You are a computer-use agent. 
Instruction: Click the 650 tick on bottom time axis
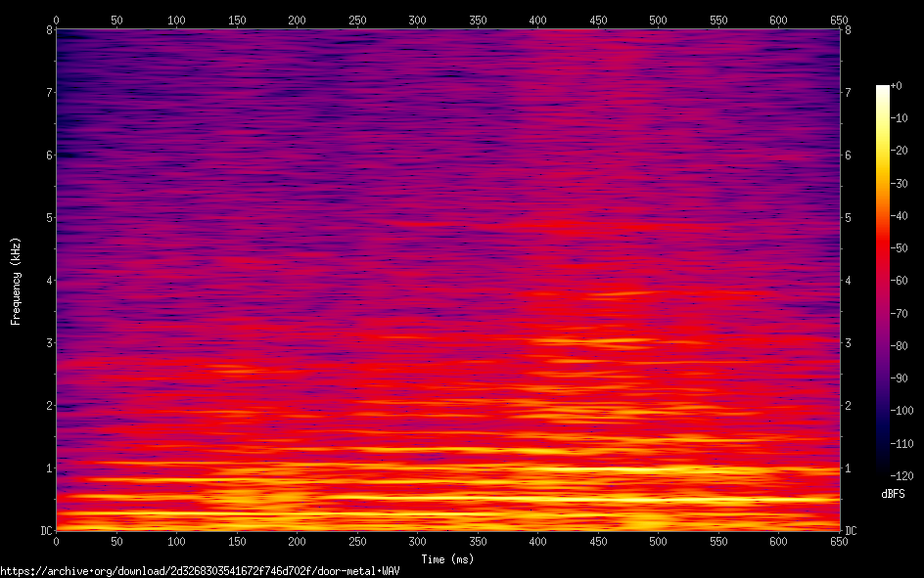pos(839,541)
